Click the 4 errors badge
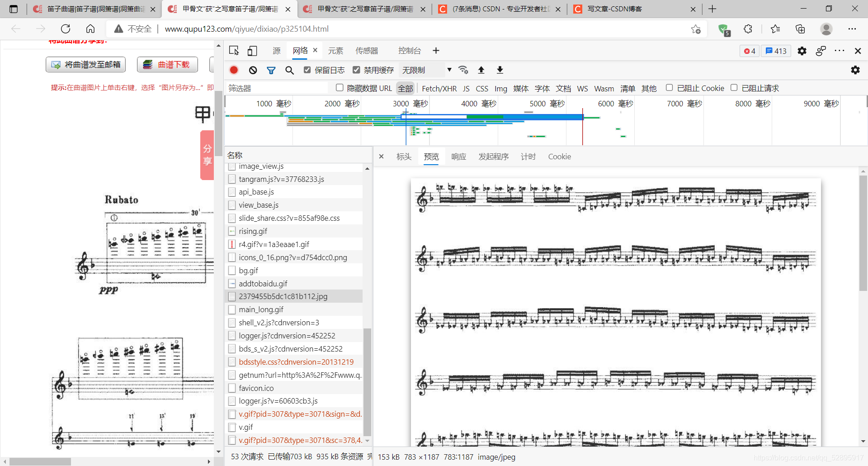The height and width of the screenshot is (466, 868). click(x=750, y=51)
